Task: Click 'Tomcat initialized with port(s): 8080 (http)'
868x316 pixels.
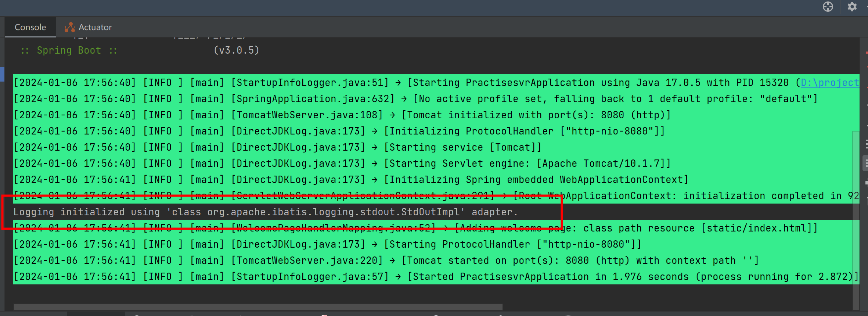Action: pos(536,115)
